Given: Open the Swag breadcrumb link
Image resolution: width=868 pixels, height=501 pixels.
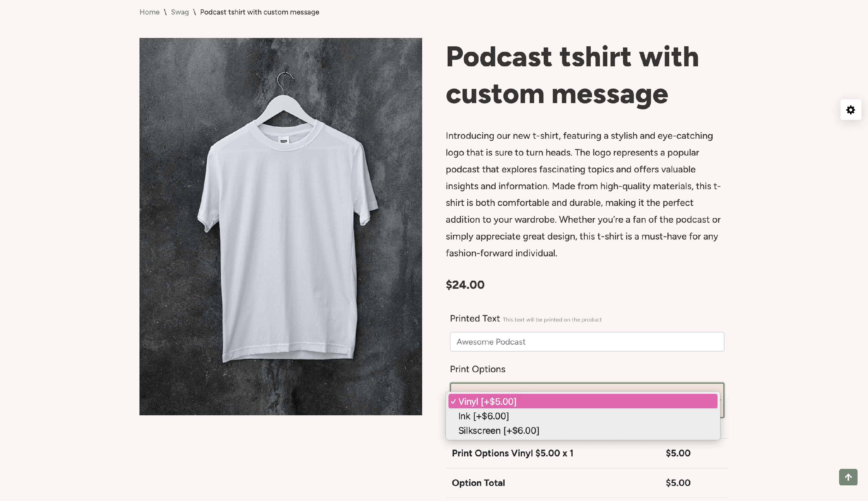Looking at the screenshot, I should [179, 12].
